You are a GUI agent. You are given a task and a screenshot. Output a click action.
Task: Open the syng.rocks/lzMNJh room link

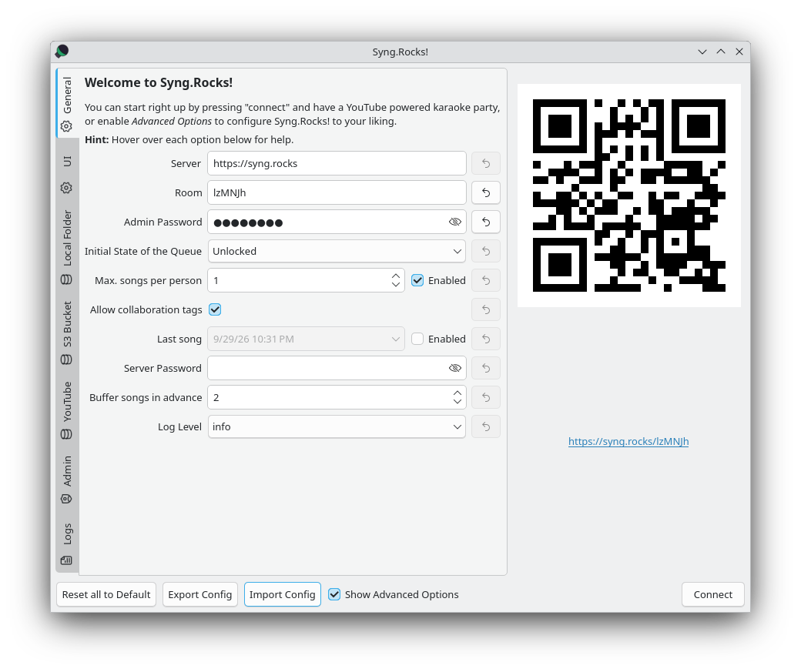[628, 441]
